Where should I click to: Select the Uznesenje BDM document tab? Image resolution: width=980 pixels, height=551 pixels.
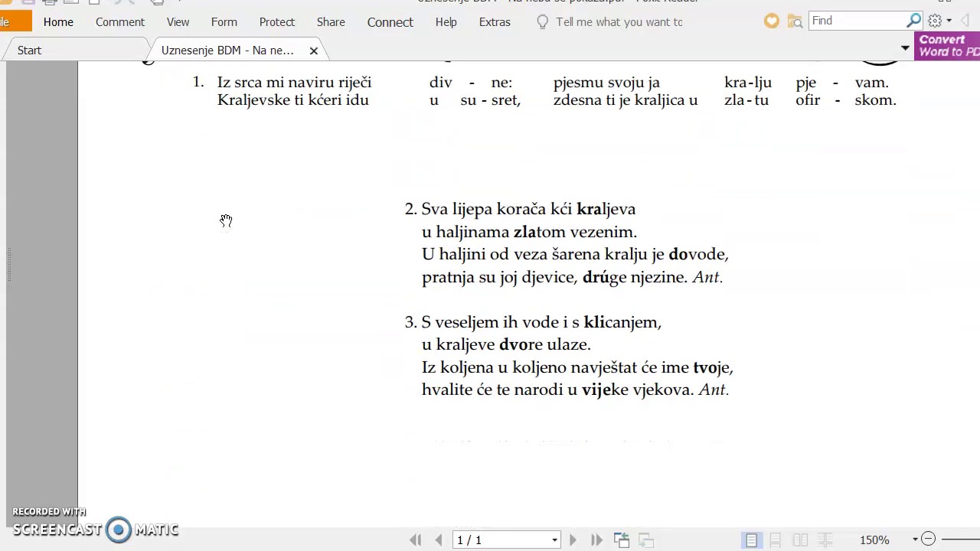(x=227, y=51)
